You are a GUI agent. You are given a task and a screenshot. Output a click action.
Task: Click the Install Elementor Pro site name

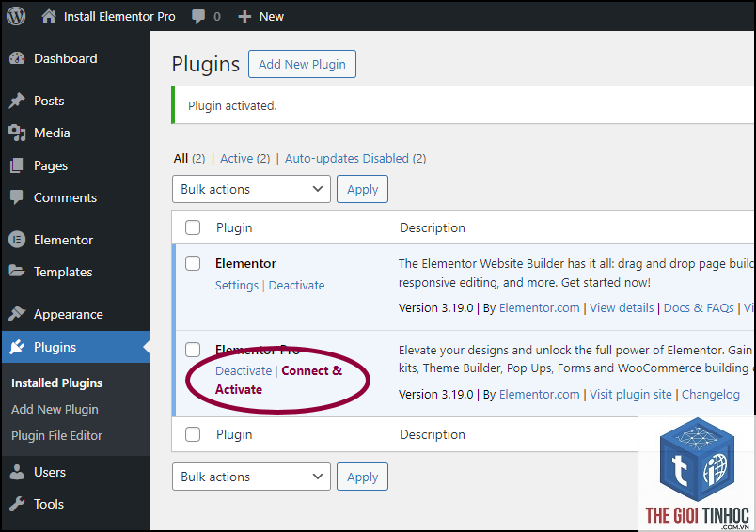pyautogui.click(x=119, y=17)
